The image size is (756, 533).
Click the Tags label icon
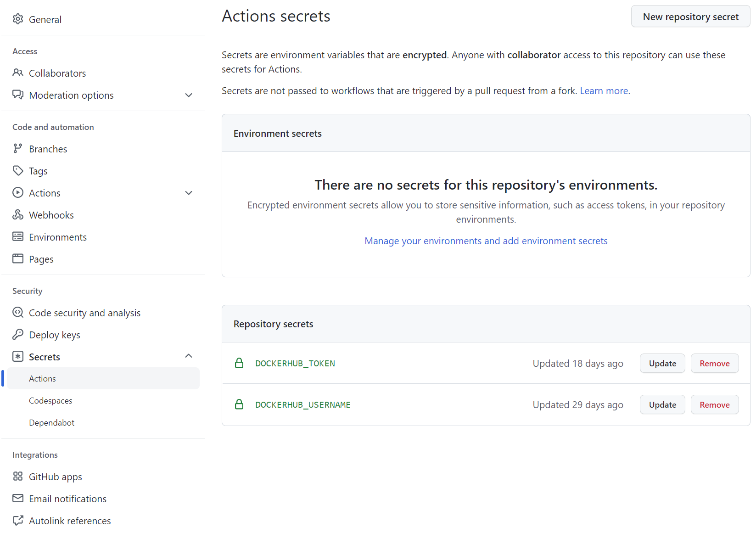click(18, 171)
